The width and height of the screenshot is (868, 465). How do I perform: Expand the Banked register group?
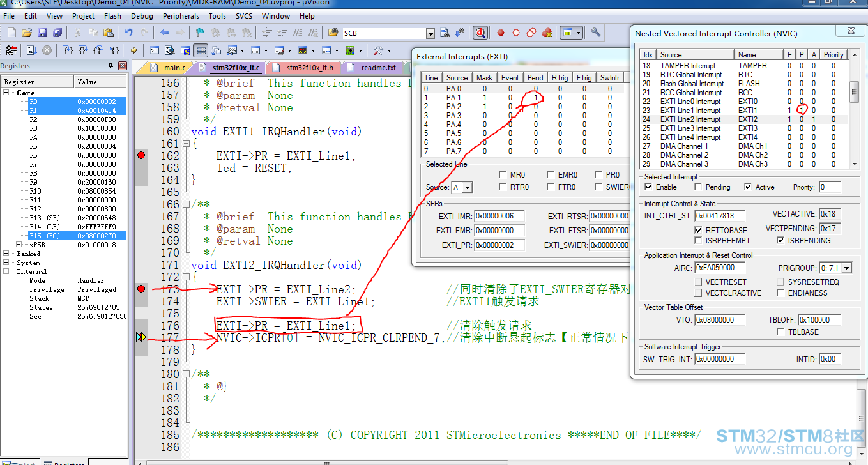pyautogui.click(x=6, y=254)
